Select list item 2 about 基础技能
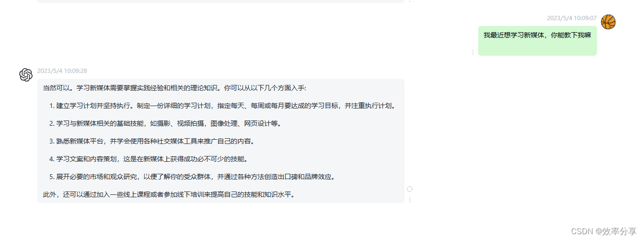The height and width of the screenshot is (240, 644). click(x=165, y=123)
